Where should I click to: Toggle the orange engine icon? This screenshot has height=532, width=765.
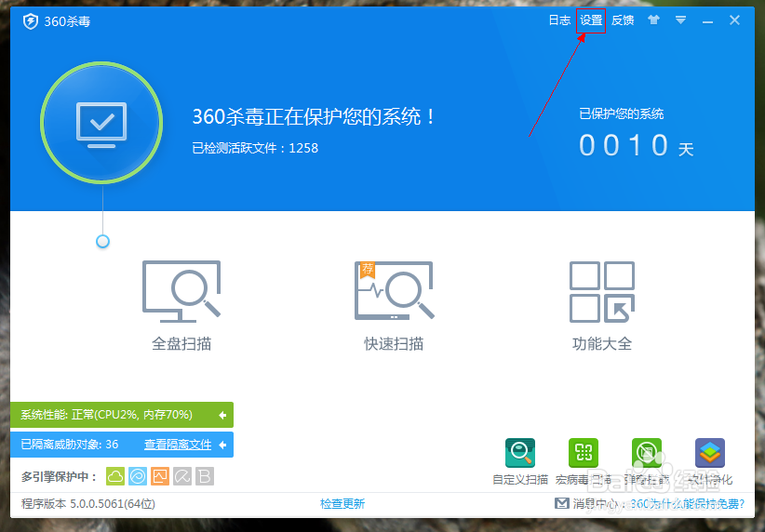[160, 476]
